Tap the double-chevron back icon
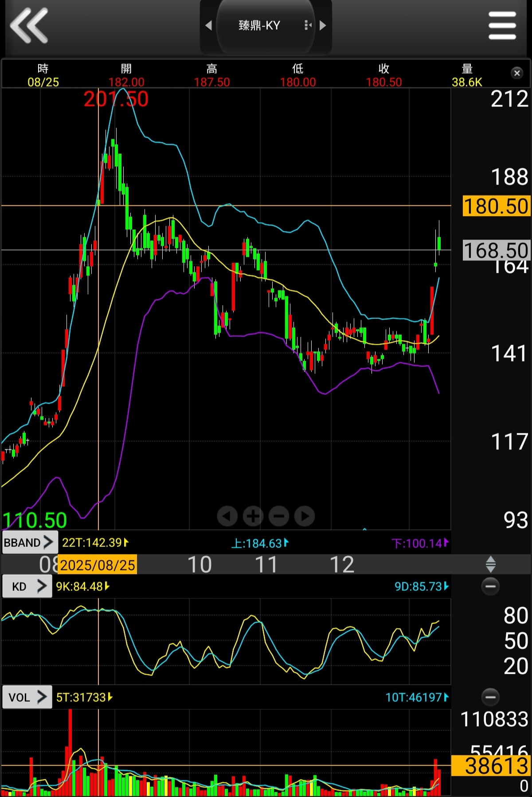Screen dimensions: 532x797 pos(29,26)
